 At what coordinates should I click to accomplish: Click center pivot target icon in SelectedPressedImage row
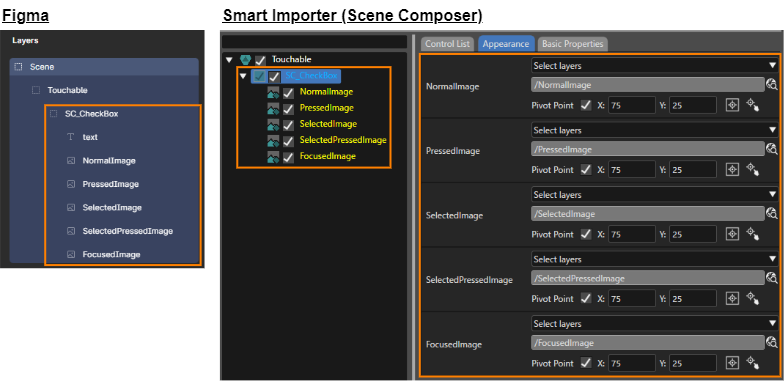(x=732, y=298)
